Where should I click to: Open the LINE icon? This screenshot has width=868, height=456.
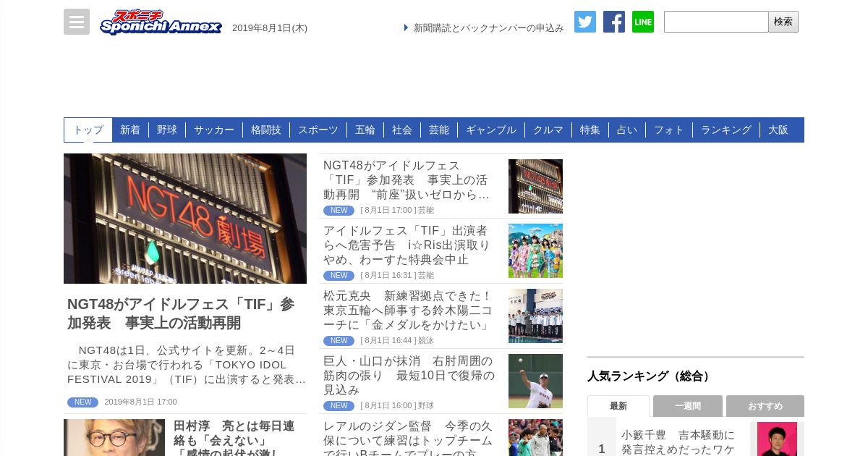click(x=643, y=22)
